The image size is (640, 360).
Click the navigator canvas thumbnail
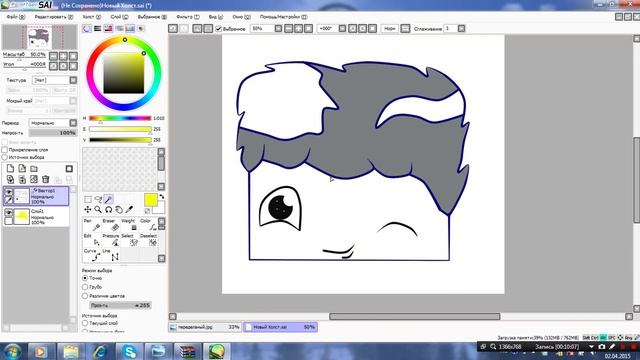click(40, 37)
